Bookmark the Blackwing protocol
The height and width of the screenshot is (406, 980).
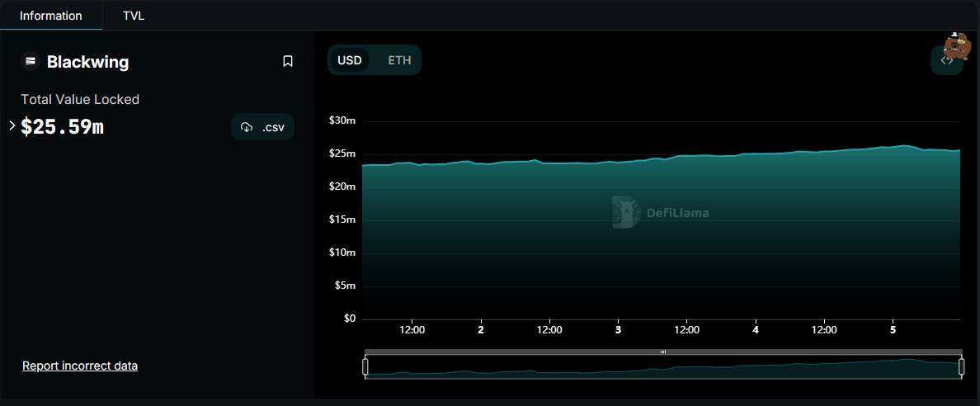pos(288,61)
